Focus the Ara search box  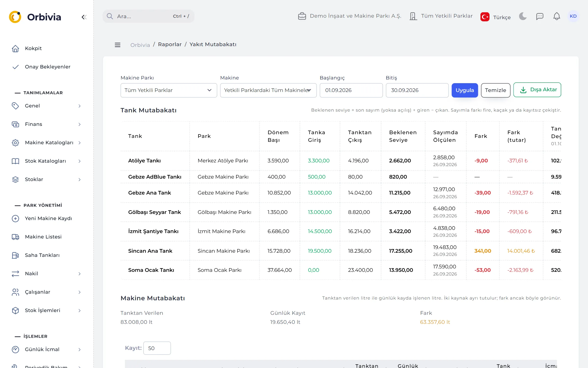(x=148, y=16)
